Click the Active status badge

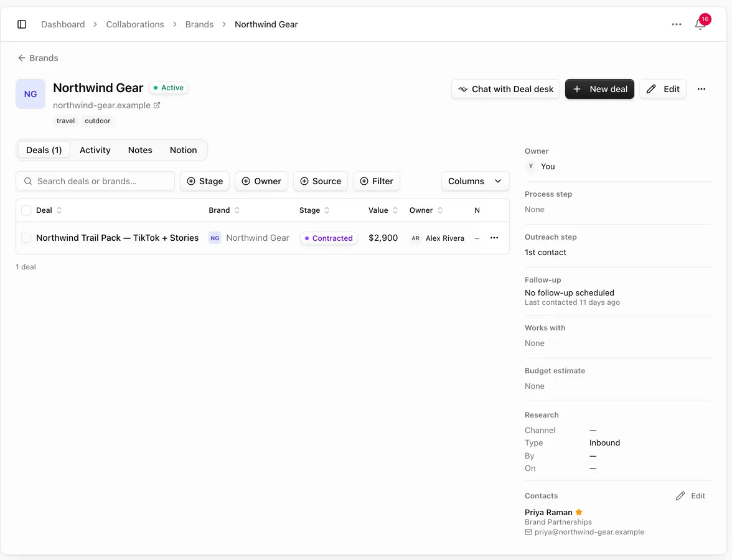click(169, 88)
